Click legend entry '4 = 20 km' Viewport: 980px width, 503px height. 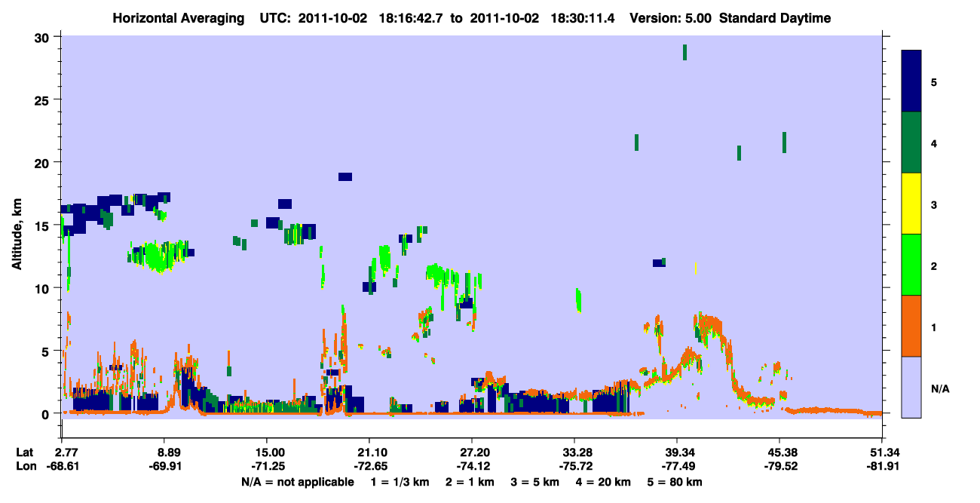(605, 482)
